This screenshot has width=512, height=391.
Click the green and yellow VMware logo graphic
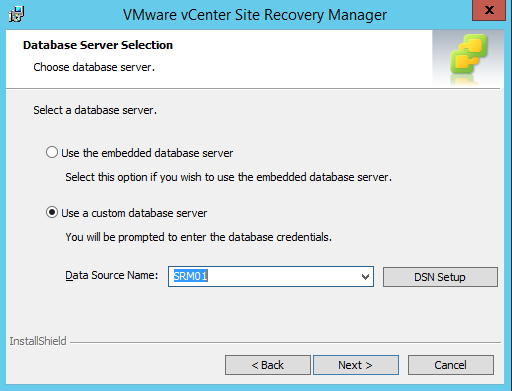[468, 56]
